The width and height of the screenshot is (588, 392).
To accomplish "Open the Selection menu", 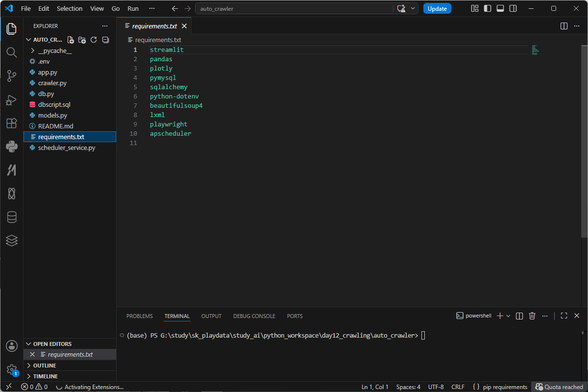I will click(x=70, y=8).
